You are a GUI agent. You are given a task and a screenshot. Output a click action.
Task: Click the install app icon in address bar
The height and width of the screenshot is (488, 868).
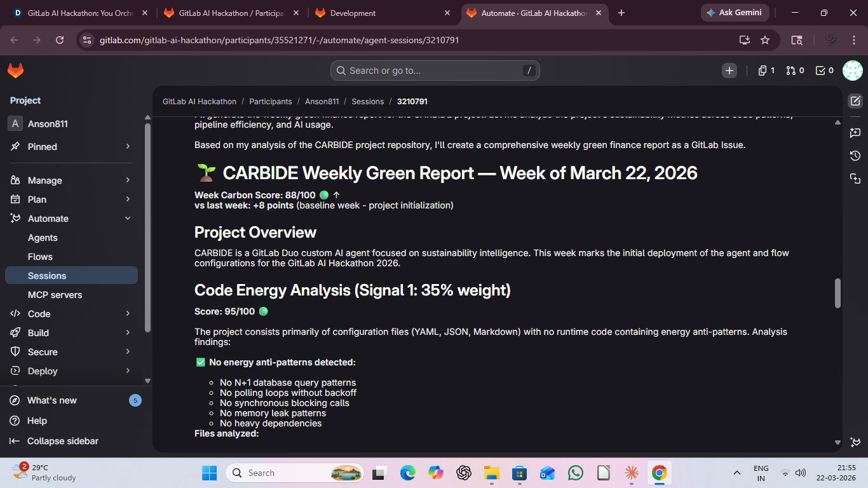[x=745, y=40]
